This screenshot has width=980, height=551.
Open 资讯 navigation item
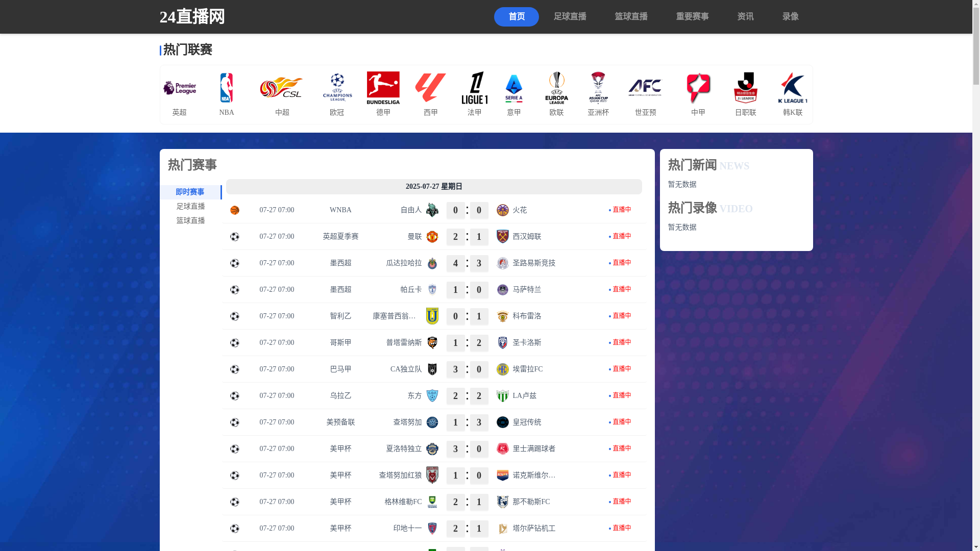[x=746, y=17]
